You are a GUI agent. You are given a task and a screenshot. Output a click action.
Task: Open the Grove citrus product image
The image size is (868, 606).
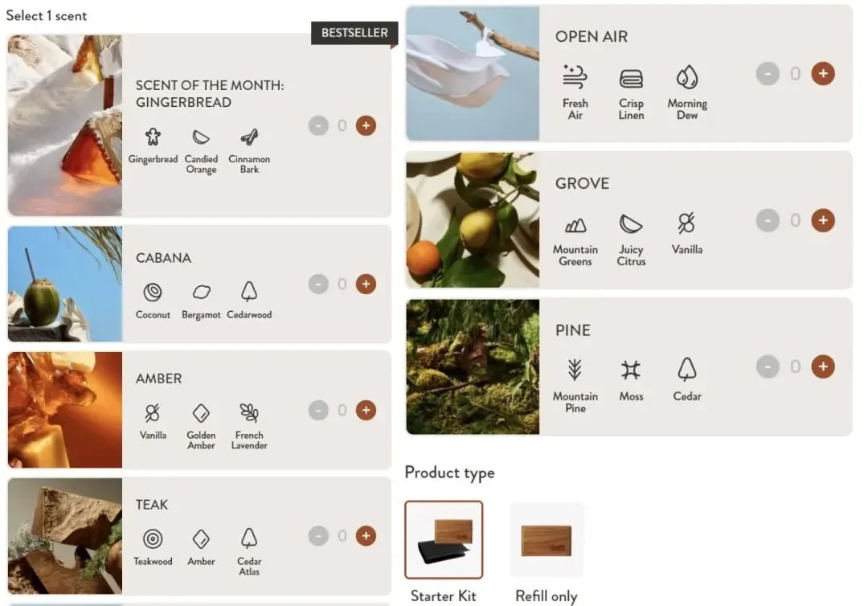473,219
